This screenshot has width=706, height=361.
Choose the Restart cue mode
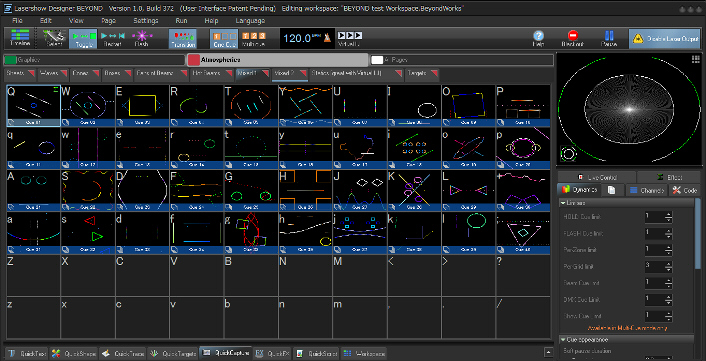(x=112, y=38)
